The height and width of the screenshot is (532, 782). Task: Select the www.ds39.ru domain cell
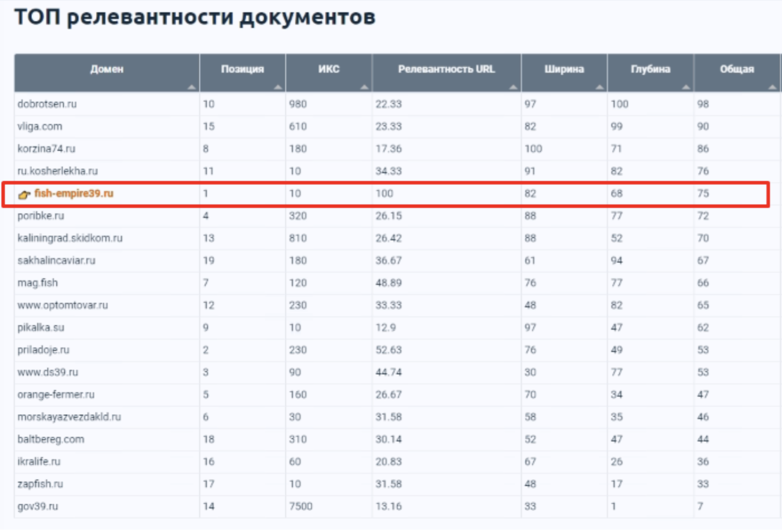pos(107,372)
